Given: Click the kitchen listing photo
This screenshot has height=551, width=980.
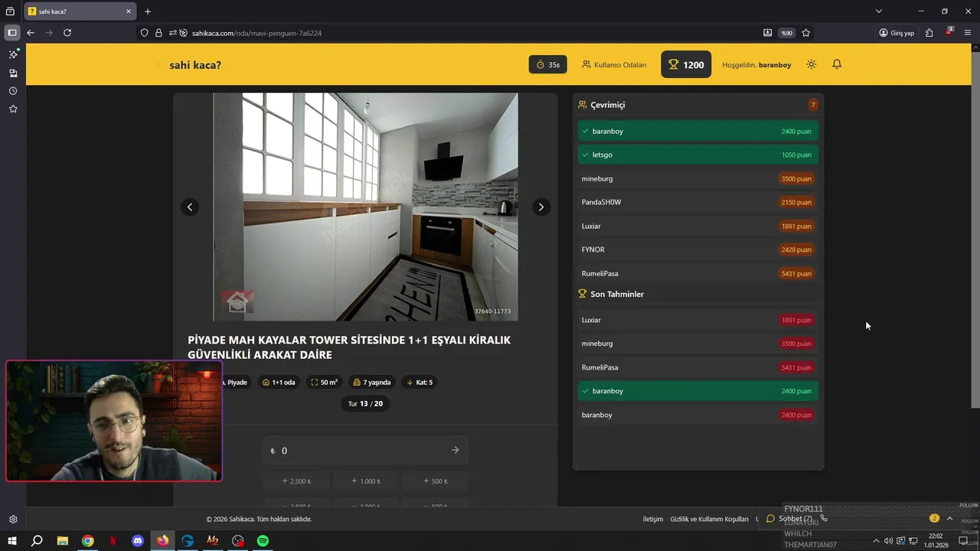Looking at the screenshot, I should tap(365, 207).
